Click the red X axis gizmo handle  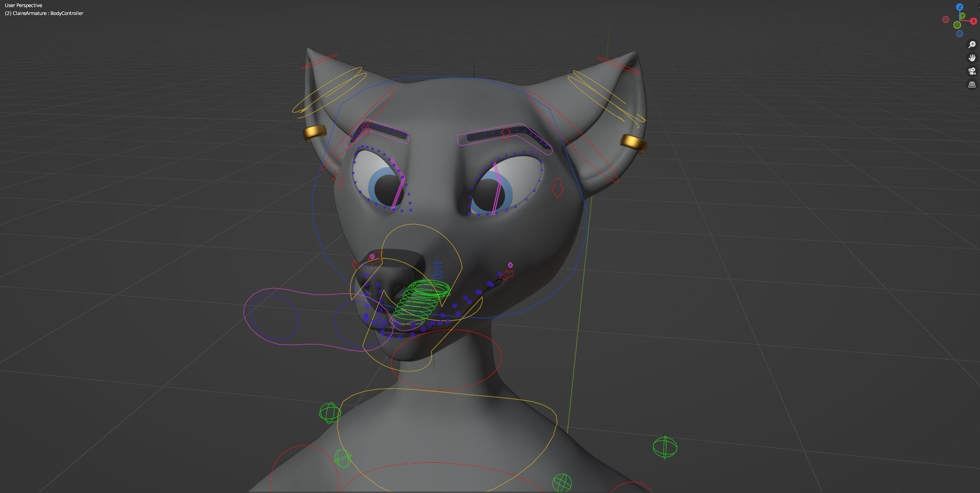pos(974,21)
